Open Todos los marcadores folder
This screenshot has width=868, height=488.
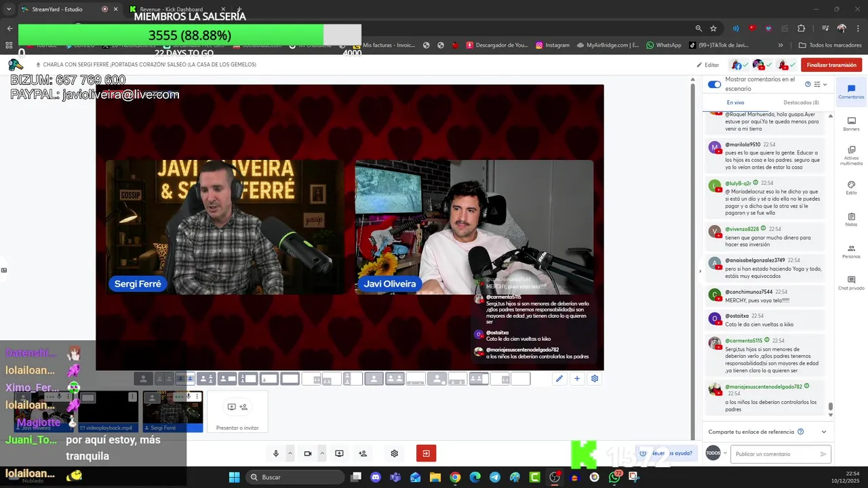click(x=830, y=45)
